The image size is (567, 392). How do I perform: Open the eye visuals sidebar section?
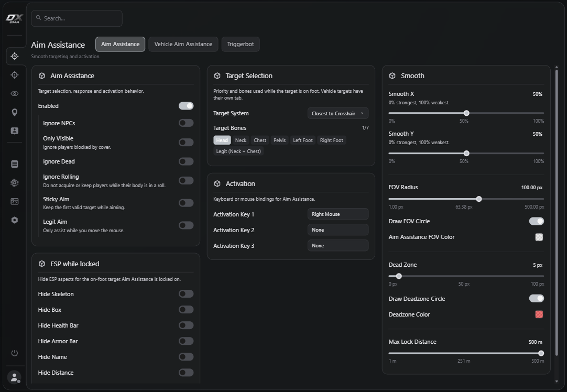(15, 94)
